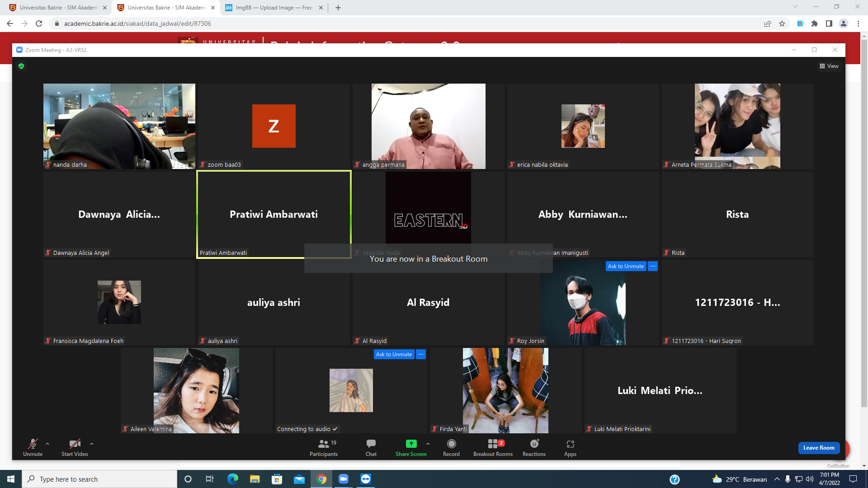Image resolution: width=868 pixels, height=488 pixels.
Task: Select angga permana's video tile
Action: tap(429, 126)
